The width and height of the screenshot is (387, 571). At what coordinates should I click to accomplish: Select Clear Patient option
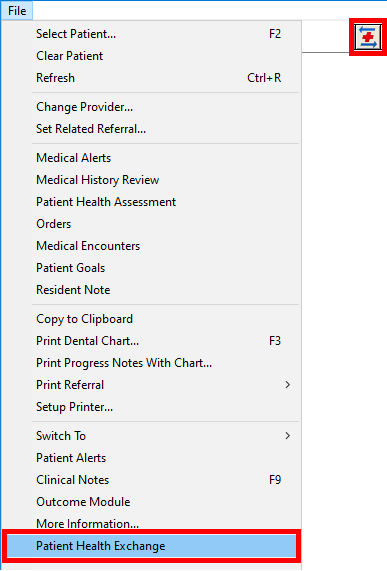(x=151, y=56)
